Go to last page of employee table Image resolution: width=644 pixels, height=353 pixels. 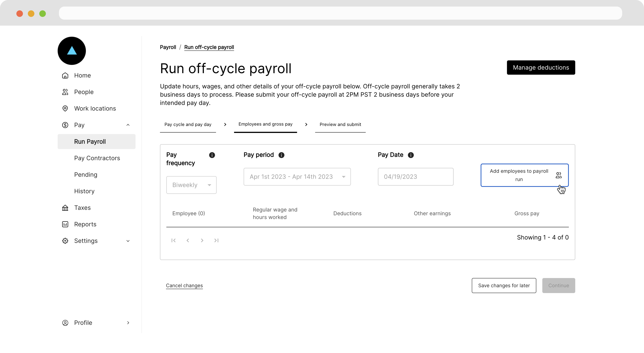tap(216, 240)
